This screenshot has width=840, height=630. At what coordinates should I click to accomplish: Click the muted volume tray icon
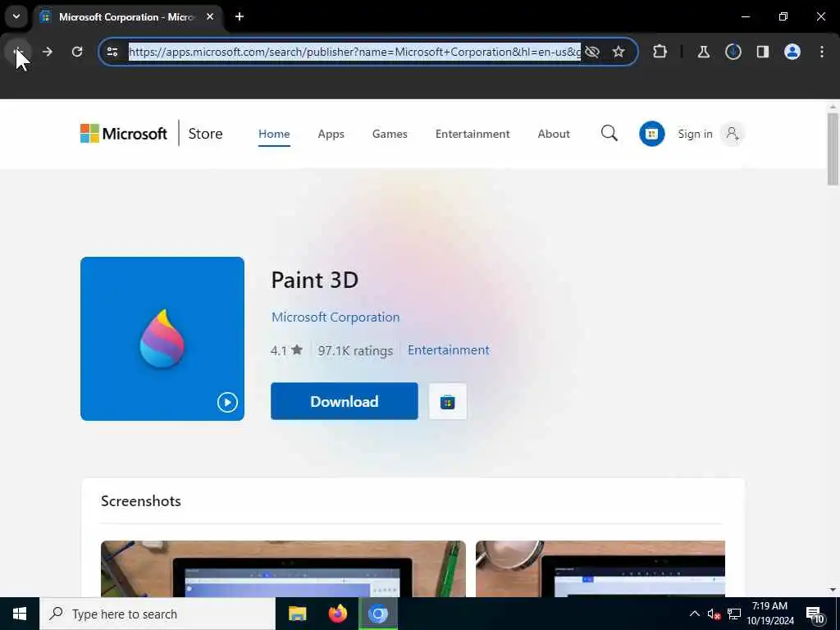pyautogui.click(x=714, y=614)
